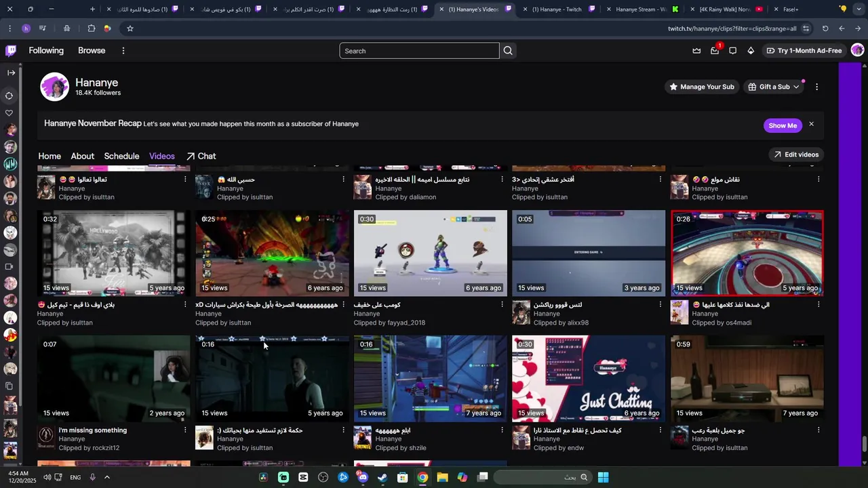
Task: Click the Search input field
Action: point(419,51)
